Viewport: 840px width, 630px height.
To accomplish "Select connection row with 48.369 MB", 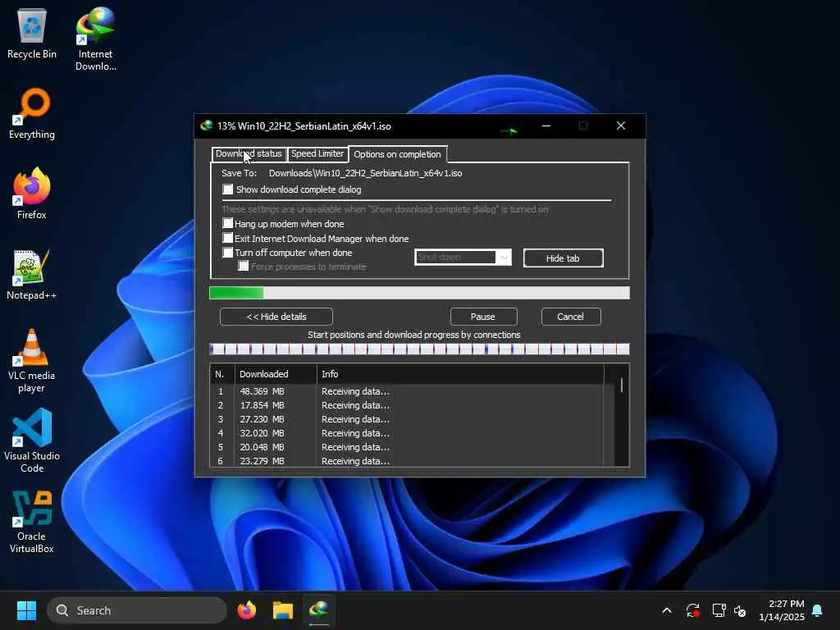I will pos(407,391).
